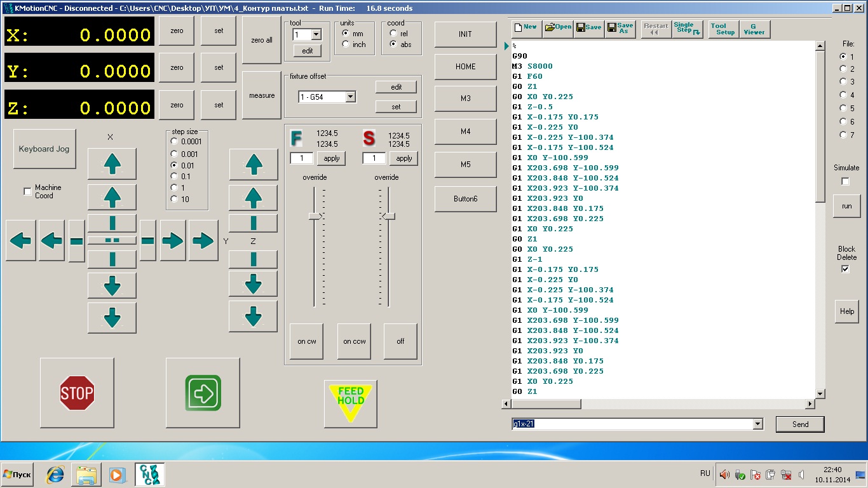Viewport: 868px width, 488px height.
Task: Open the fixture offset G54 dropdown
Action: point(350,97)
